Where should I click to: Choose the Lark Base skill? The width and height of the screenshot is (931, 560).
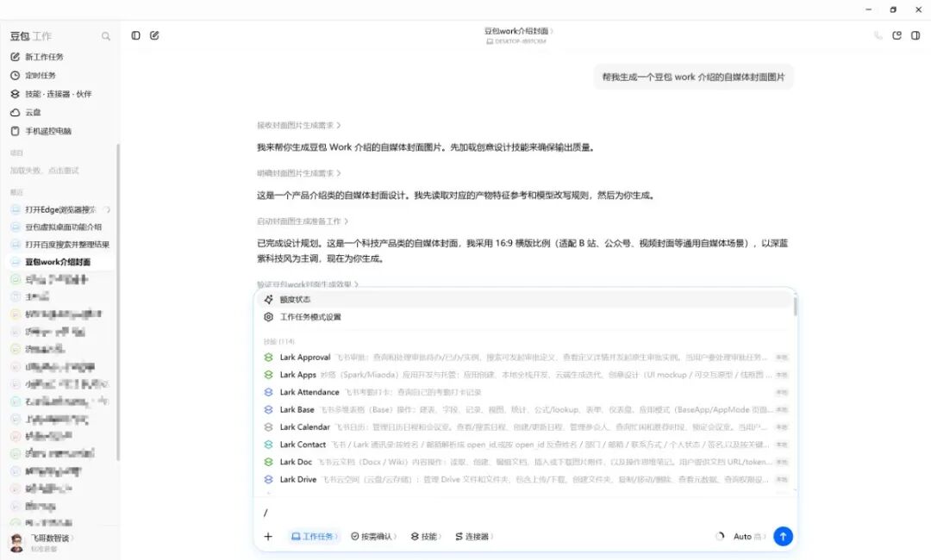coord(526,409)
